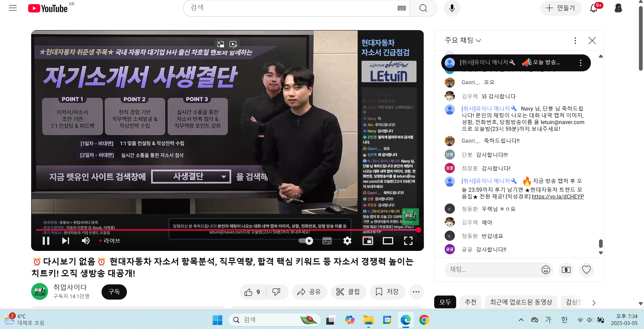Screen dimensions: 644x329
Task: Skip to the next video
Action: (66, 241)
